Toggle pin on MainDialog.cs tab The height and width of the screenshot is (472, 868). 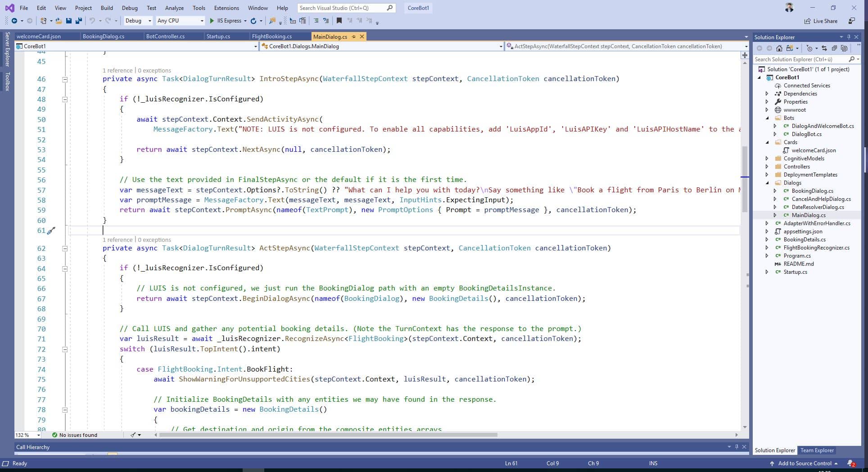pos(354,36)
